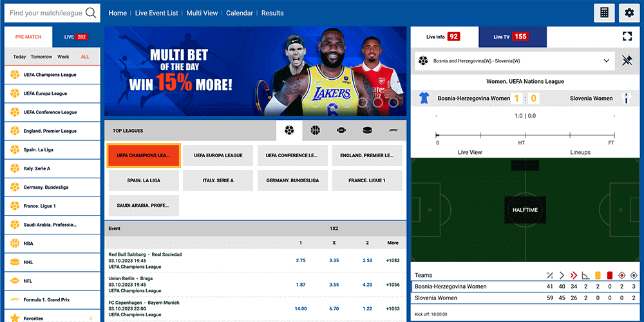Open the live match selector dropdown
The image size is (644, 322).
coord(513,61)
